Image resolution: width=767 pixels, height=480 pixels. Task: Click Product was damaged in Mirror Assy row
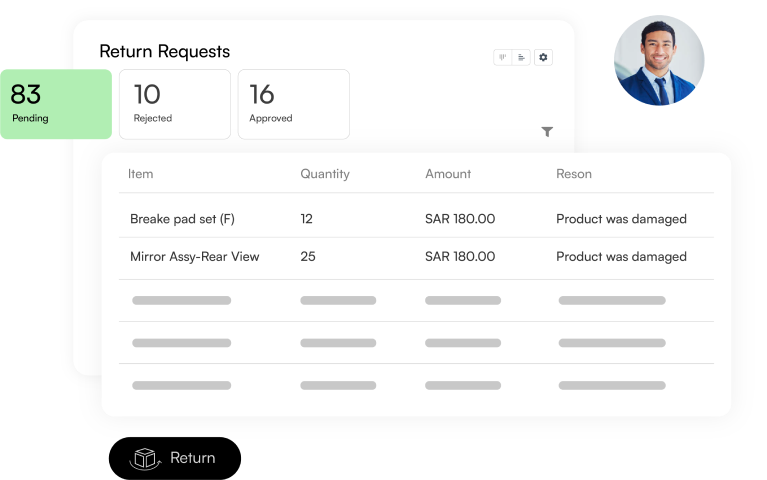tap(621, 256)
